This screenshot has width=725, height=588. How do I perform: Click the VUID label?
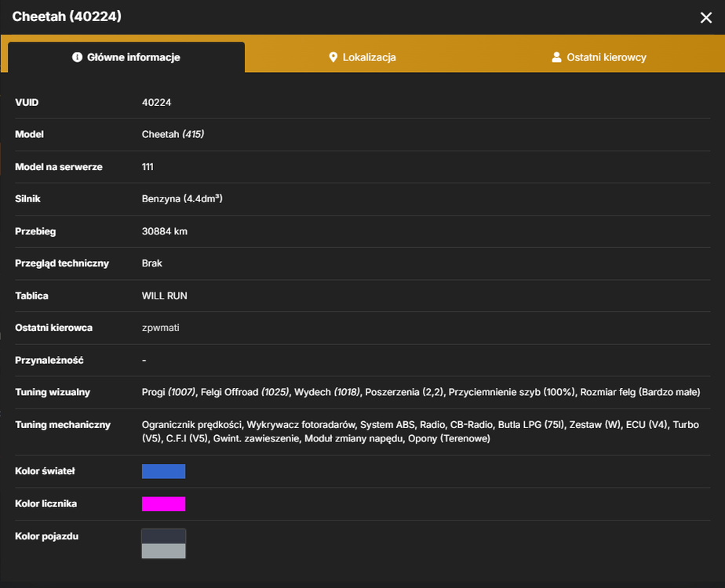(27, 103)
